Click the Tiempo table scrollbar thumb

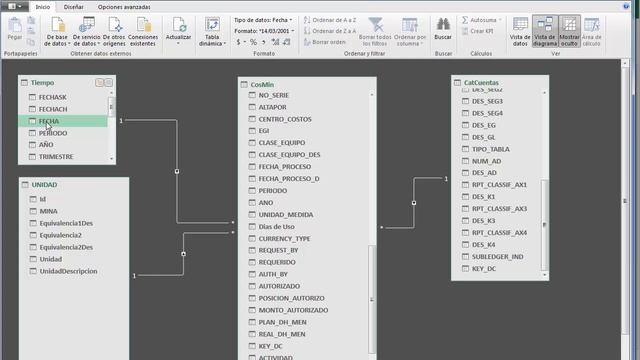coord(111,107)
